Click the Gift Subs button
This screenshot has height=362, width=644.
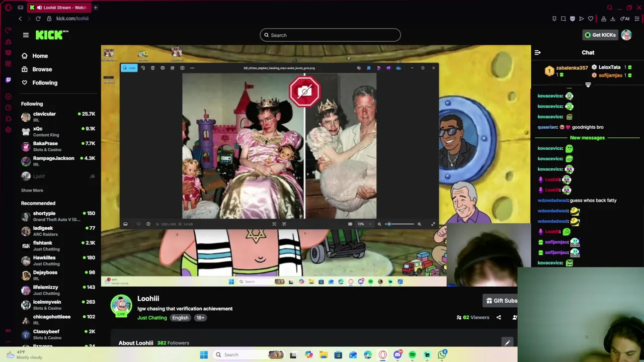[x=501, y=301]
